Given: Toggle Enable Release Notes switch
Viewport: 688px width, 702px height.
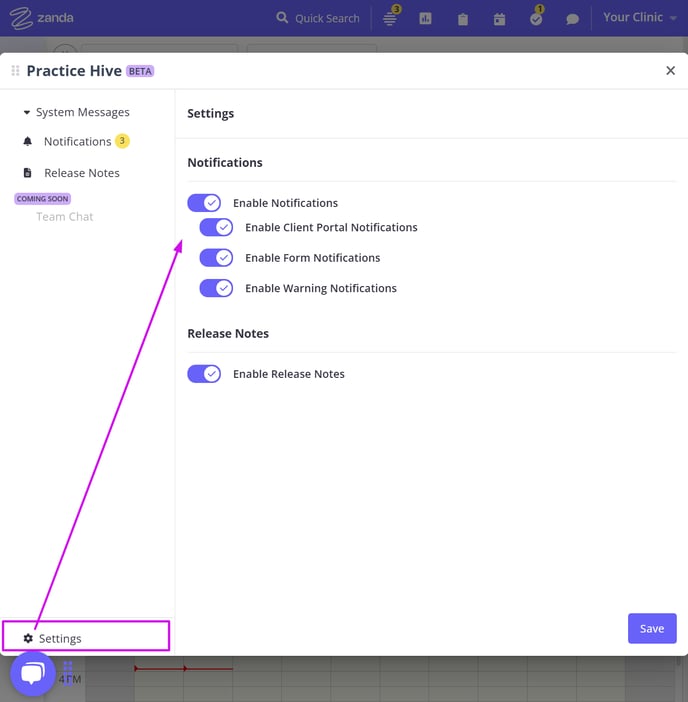Looking at the screenshot, I should coord(204,374).
